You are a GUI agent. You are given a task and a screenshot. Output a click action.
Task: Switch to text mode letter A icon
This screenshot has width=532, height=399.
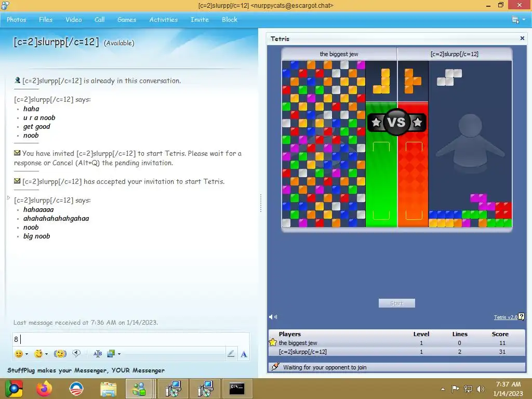[x=244, y=354]
